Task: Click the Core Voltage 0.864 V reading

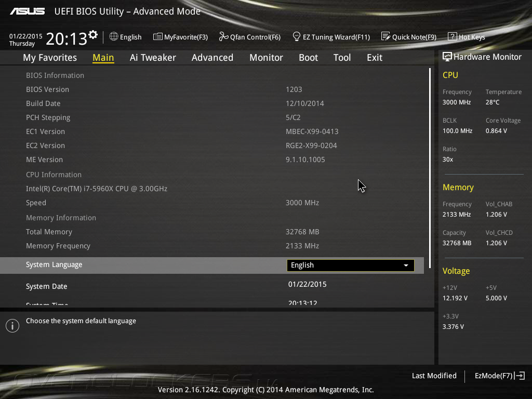Action: (496, 130)
